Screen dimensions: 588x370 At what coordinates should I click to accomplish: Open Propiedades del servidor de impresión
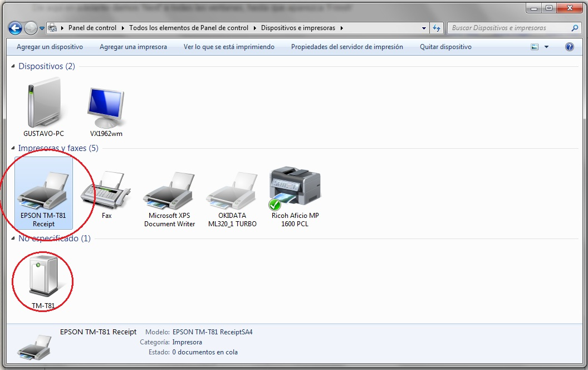point(347,47)
